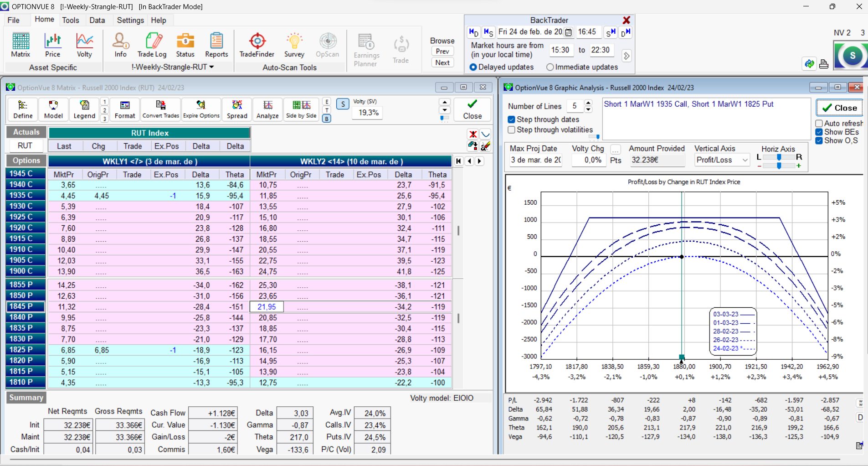
Task: Step forward one step in BackTrader
Action: (x=611, y=32)
